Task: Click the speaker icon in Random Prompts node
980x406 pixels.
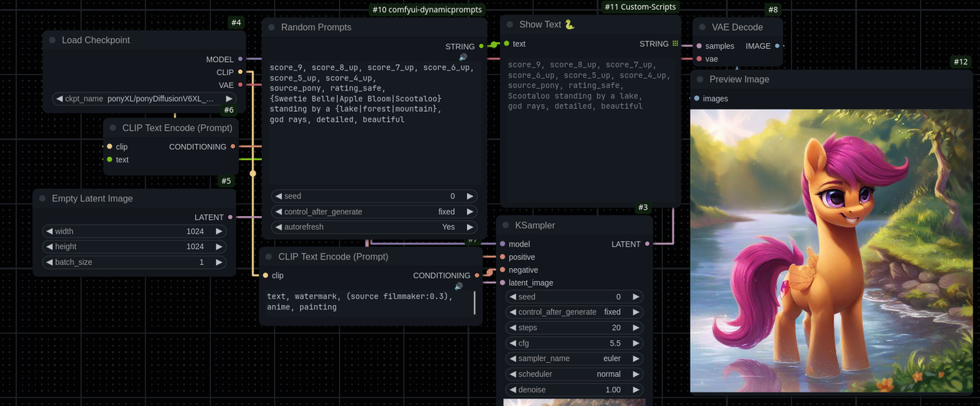Action: [463, 57]
